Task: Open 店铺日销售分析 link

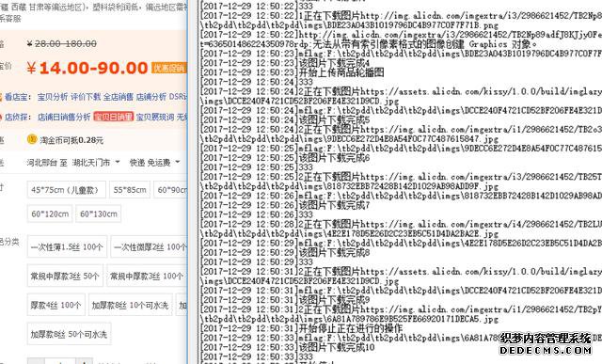Action: coord(64,117)
